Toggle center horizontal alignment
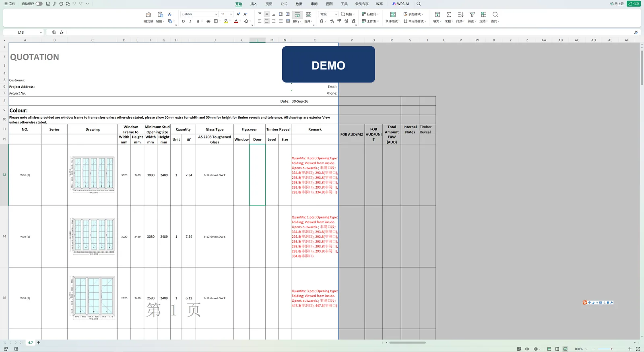The height and width of the screenshot is (352, 644). pyautogui.click(x=266, y=21)
